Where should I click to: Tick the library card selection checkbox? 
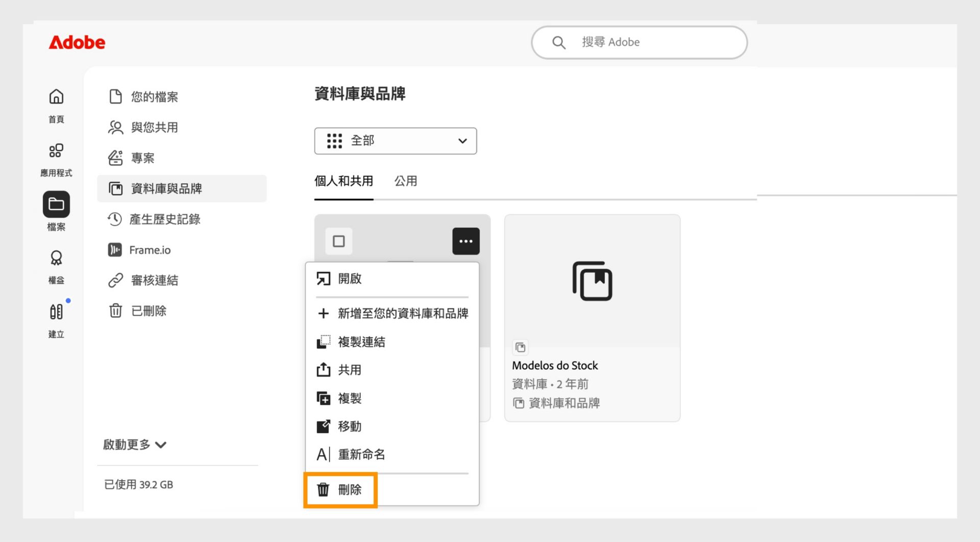pyautogui.click(x=339, y=241)
